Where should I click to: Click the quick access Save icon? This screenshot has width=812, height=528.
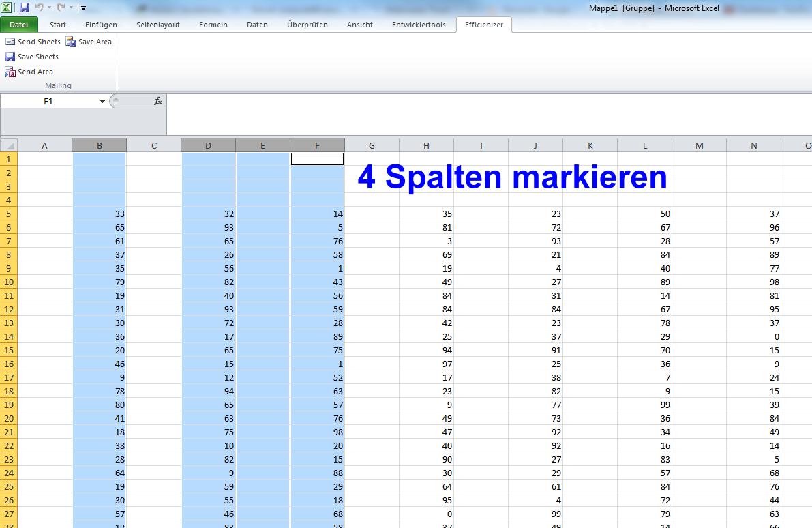click(25, 8)
